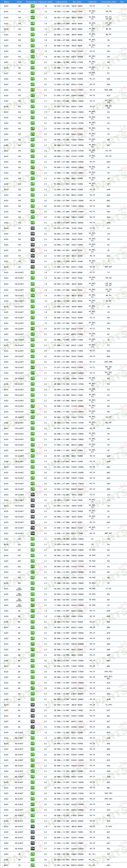Click petrol icon for Audi A6 Avant 2.0 AAE
The image size is (127, 868).
[x=33, y=744]
